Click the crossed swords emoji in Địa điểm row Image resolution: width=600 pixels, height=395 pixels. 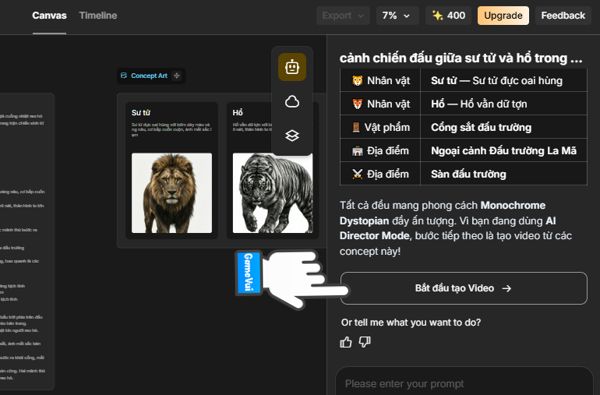pyautogui.click(x=357, y=174)
